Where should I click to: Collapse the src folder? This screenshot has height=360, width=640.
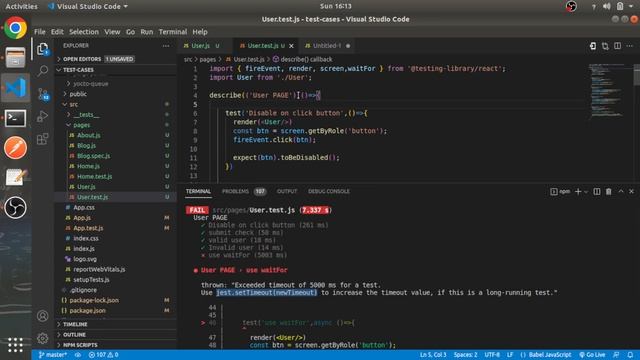[116, 104]
